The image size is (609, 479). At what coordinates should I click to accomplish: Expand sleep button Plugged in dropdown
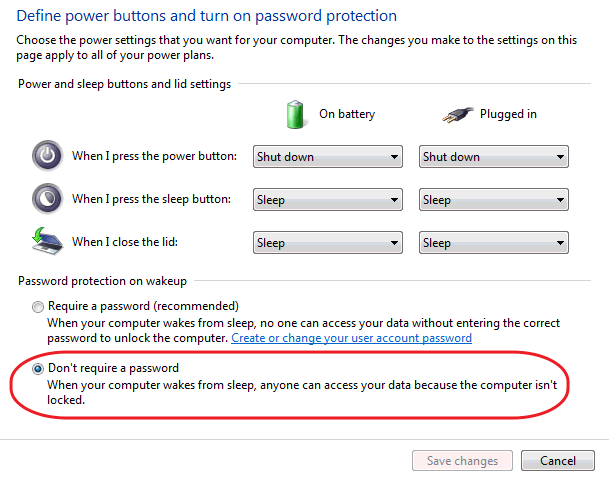493,200
